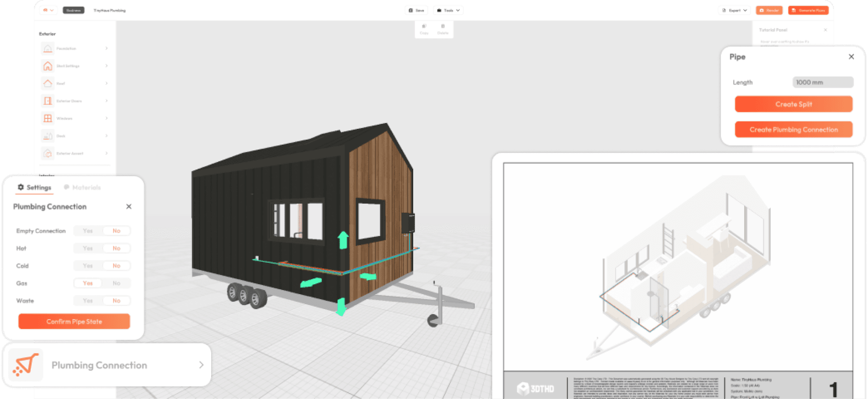The image size is (868, 399).
Task: Expand the Roof row chevron
Action: (107, 83)
